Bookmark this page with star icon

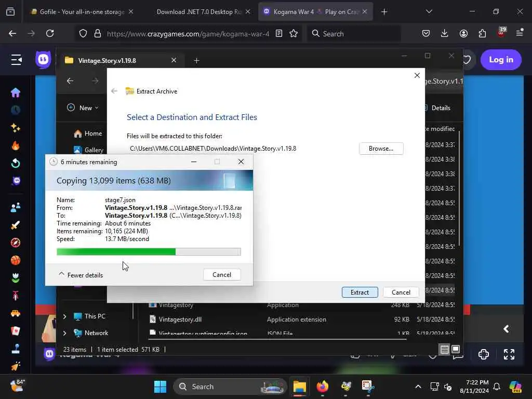pyautogui.click(x=294, y=34)
